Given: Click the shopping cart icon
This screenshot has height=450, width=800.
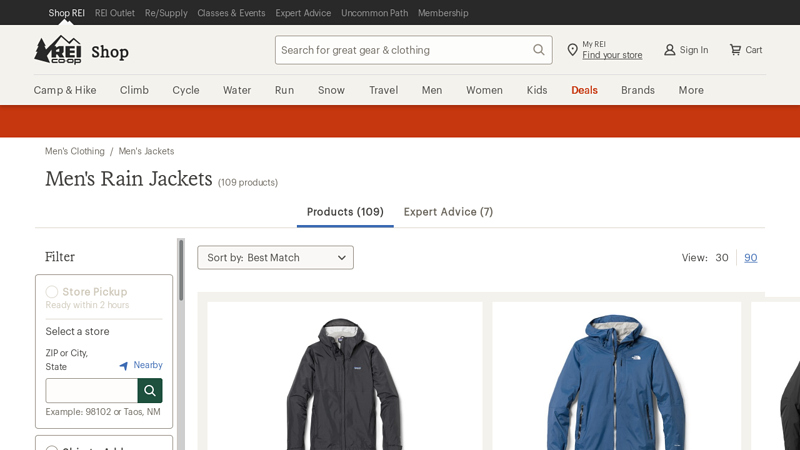Looking at the screenshot, I should [735, 49].
